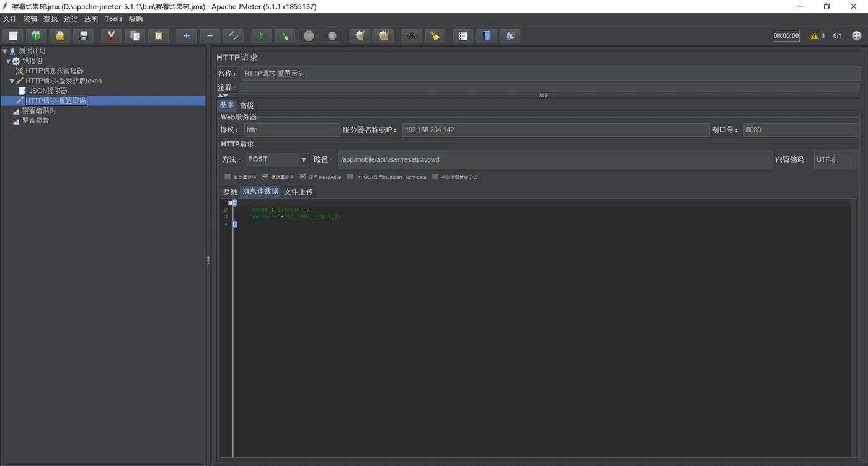Screen dimensions: 868x466
Task: Open the Tools menu
Action: click(113, 19)
